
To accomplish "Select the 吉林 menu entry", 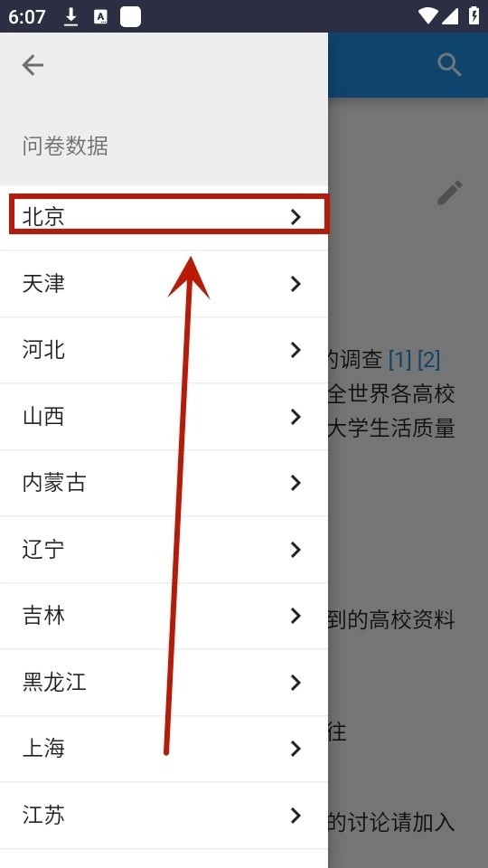I will 164,616.
